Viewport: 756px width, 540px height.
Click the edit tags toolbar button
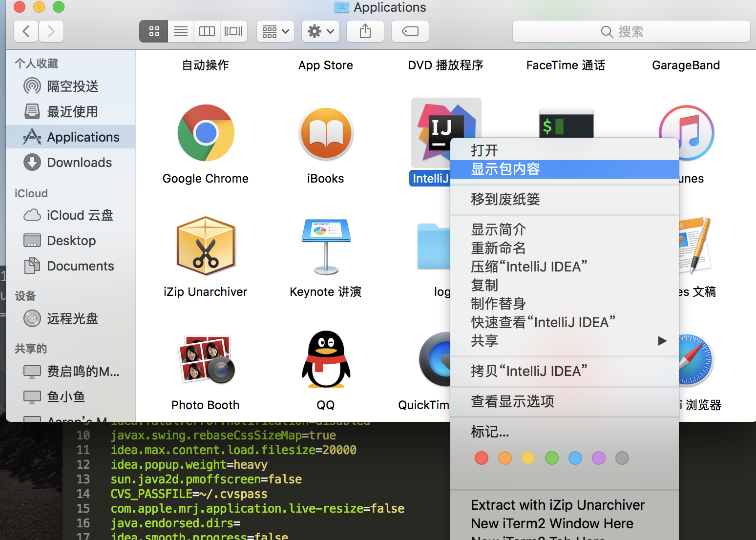coord(410,31)
